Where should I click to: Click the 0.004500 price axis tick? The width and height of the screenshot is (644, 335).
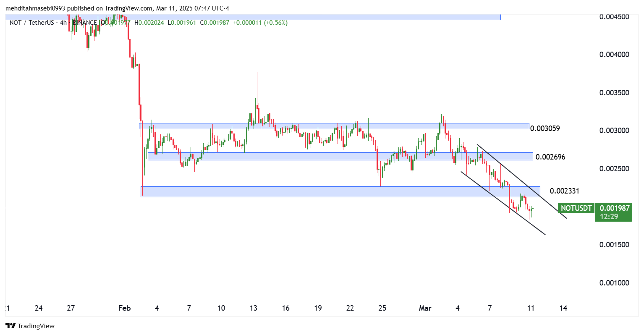614,17
